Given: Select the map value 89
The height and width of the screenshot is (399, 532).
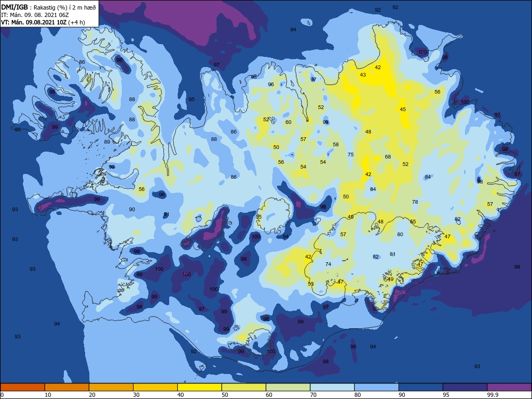Looking at the screenshot, I should coord(107,142).
